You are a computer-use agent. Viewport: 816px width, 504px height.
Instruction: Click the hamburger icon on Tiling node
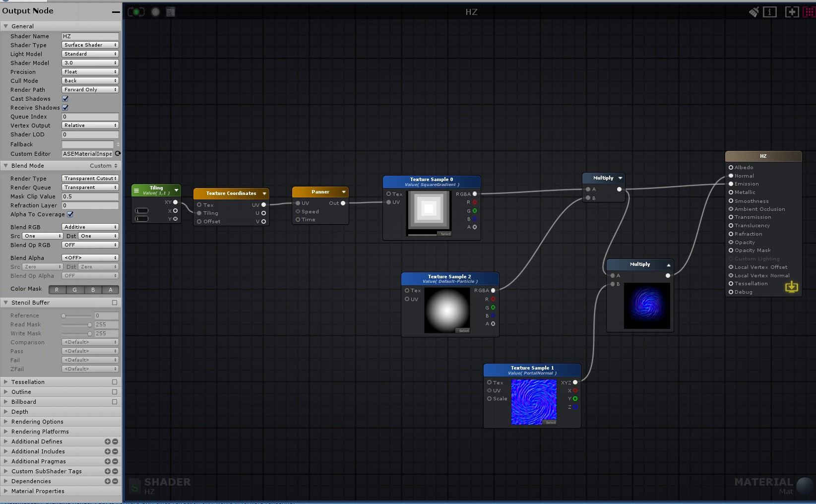tap(136, 190)
